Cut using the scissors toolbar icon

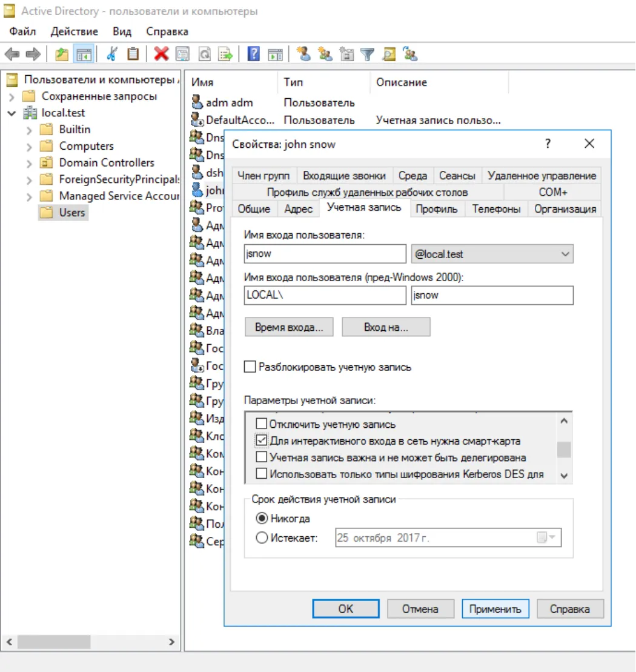tap(112, 55)
